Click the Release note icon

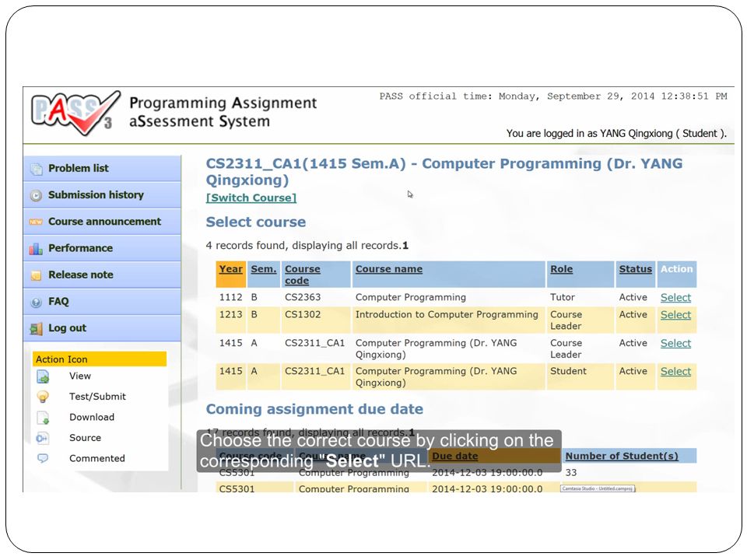click(36, 275)
